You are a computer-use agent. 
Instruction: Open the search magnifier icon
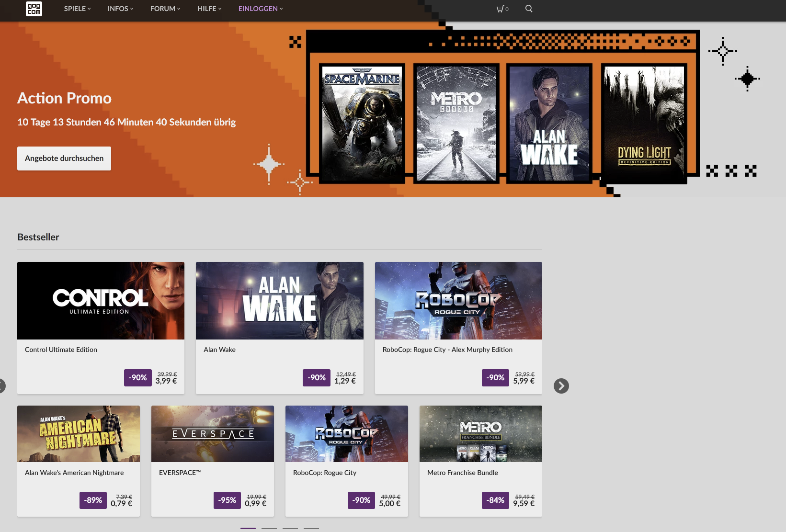point(529,9)
